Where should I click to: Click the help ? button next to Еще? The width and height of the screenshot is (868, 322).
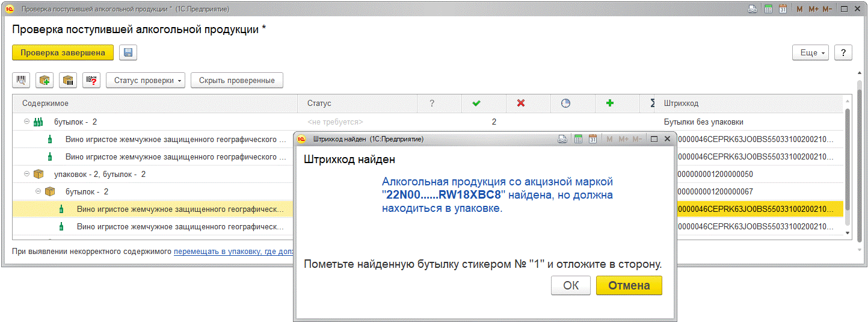point(843,53)
